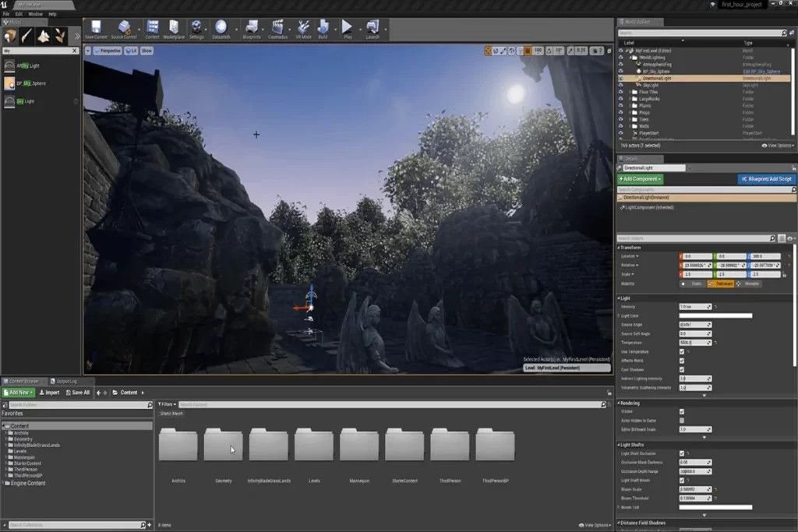Viewport: 798px width, 532px height.
Task: Select the Foliage mode icon
Action: pyautogui.click(x=61, y=36)
